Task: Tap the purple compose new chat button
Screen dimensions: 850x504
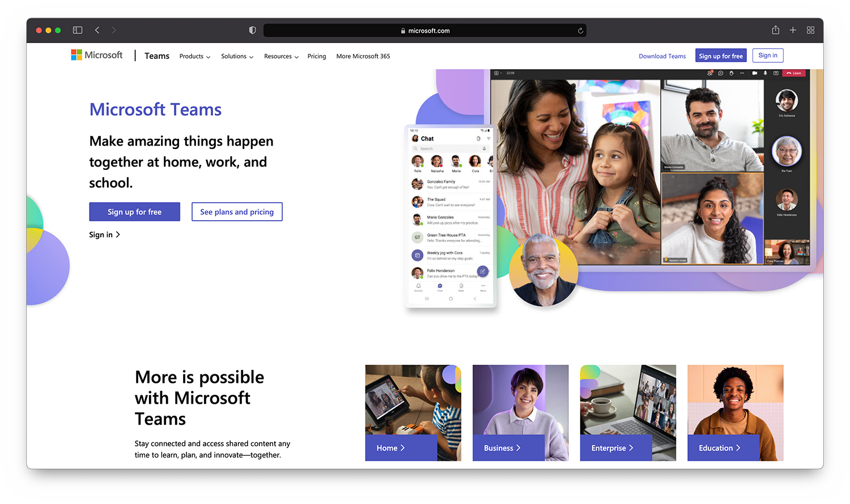Action: (x=483, y=271)
